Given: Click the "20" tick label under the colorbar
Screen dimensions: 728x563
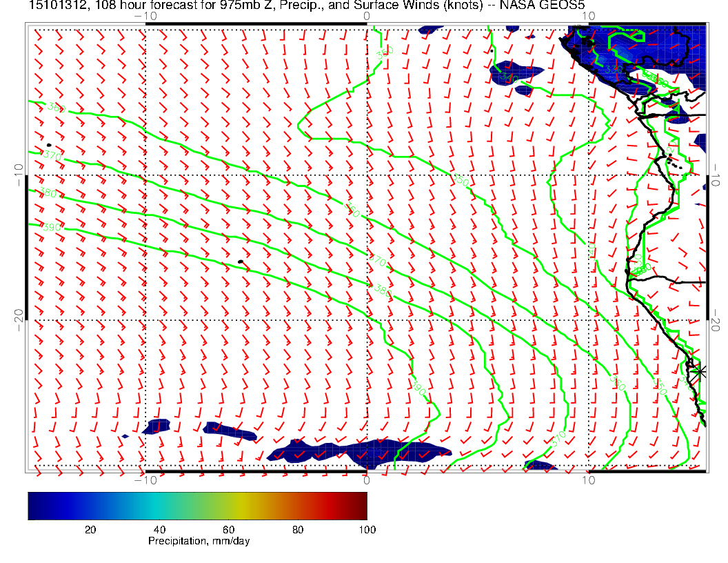Looking at the screenshot, I should click(90, 530).
